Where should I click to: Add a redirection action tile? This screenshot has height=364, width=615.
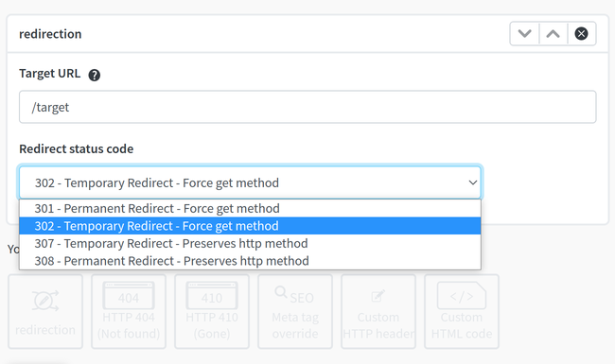tap(45, 311)
